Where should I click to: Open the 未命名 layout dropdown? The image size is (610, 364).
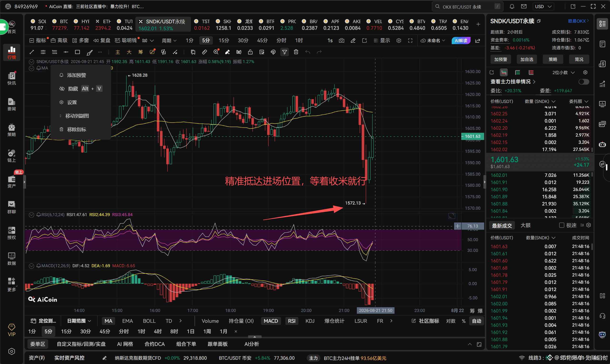tap(433, 41)
